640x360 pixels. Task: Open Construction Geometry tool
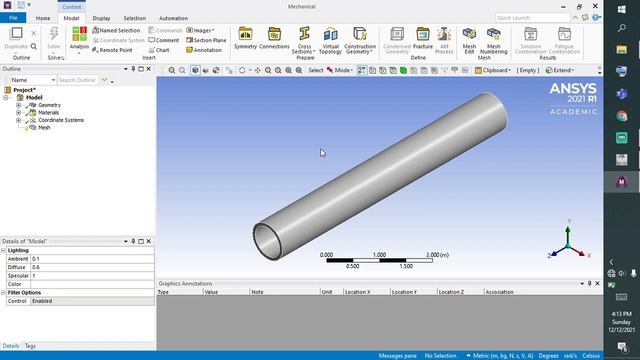(x=360, y=40)
